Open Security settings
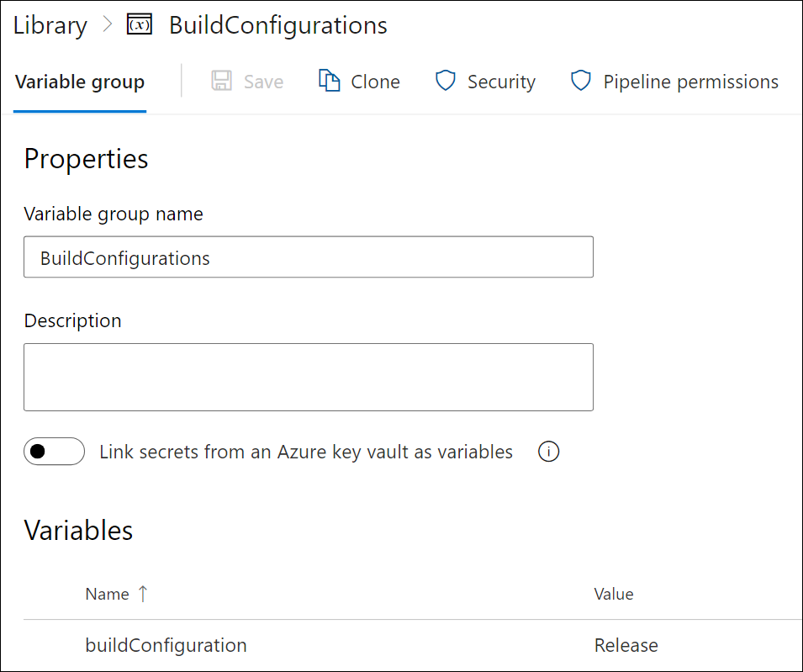The height and width of the screenshot is (672, 803). [x=501, y=82]
